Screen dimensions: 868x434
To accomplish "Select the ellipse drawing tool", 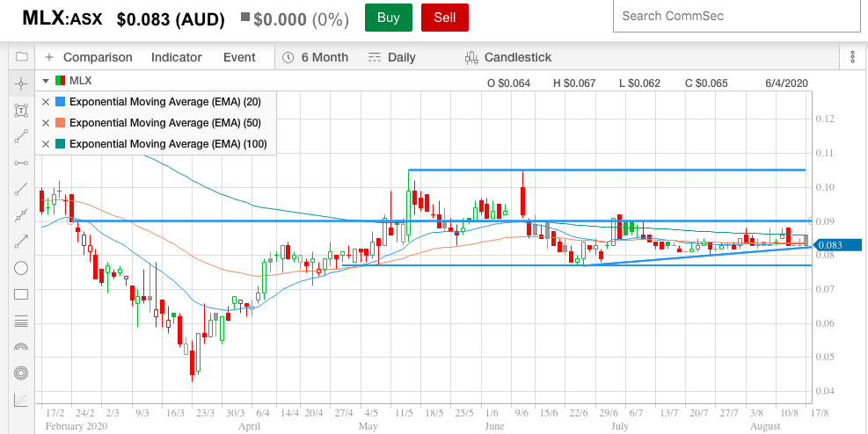I will point(21,268).
